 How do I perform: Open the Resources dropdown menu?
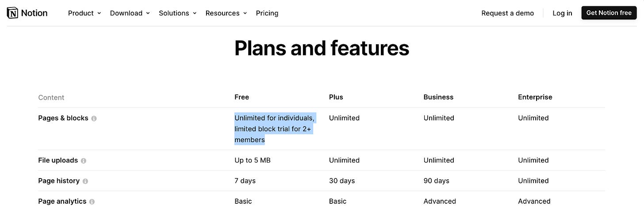click(226, 13)
